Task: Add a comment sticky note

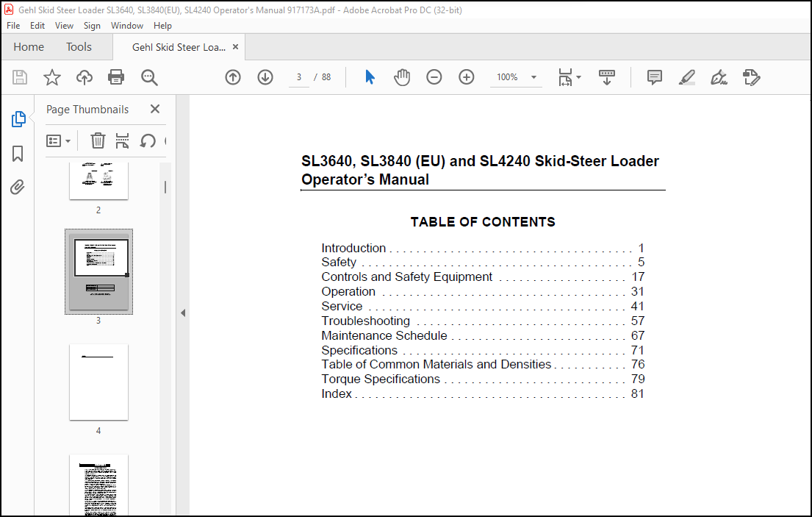Action: pos(655,77)
